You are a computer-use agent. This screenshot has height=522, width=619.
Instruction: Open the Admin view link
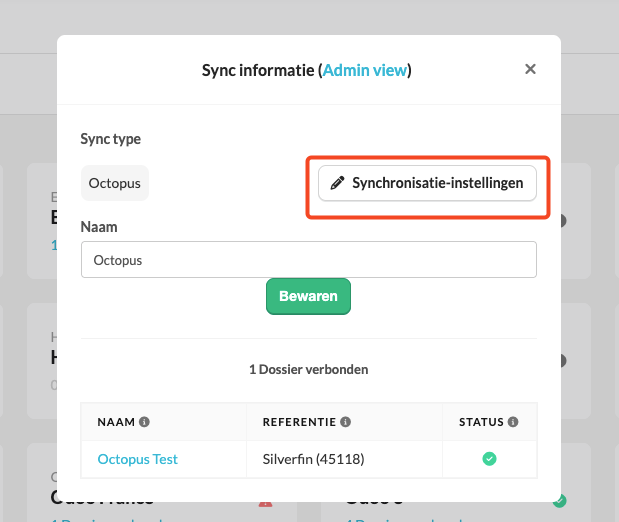(x=365, y=70)
